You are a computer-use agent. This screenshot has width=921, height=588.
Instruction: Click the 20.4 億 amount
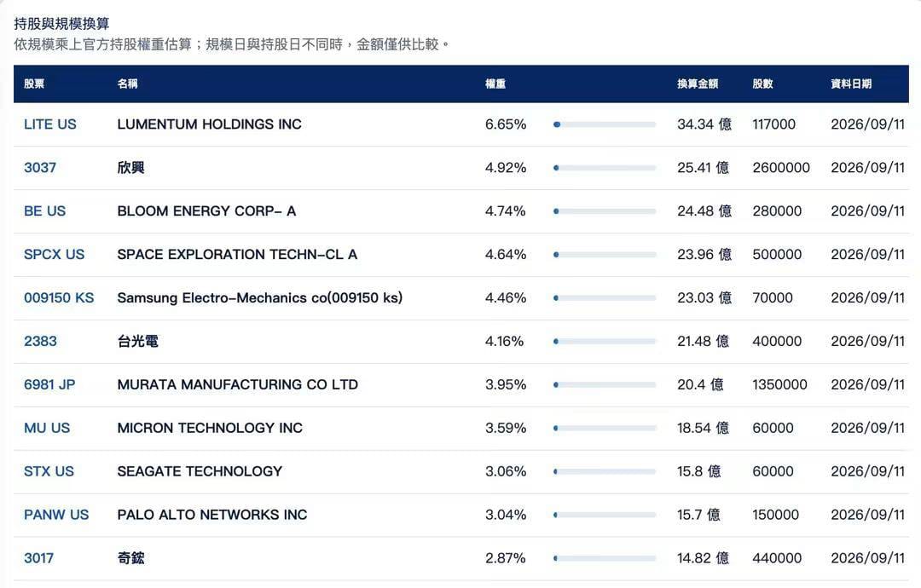(700, 385)
